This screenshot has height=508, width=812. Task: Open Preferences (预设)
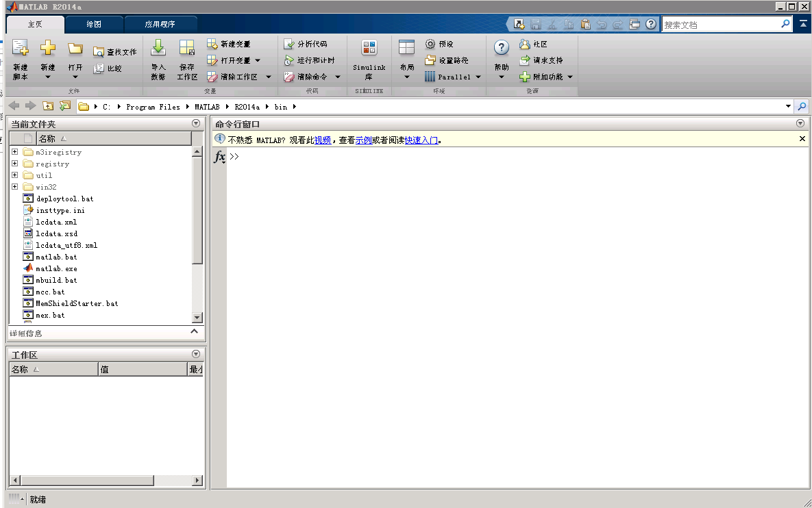coord(439,44)
